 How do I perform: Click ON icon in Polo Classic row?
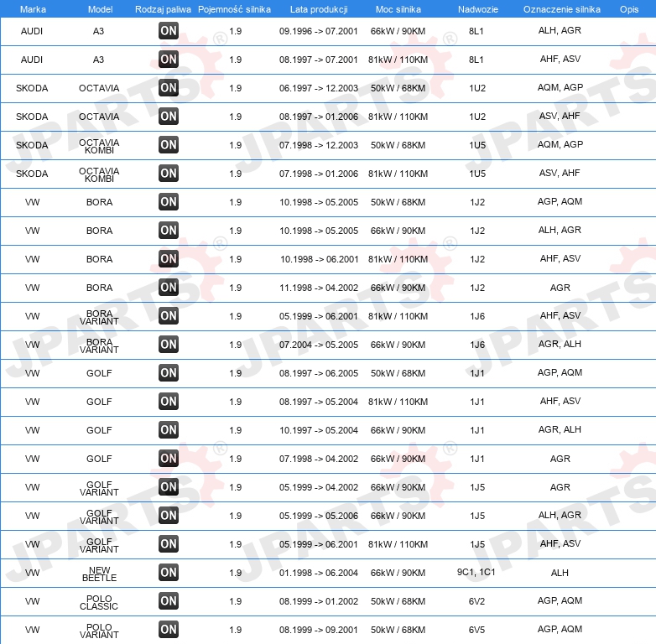tap(169, 600)
